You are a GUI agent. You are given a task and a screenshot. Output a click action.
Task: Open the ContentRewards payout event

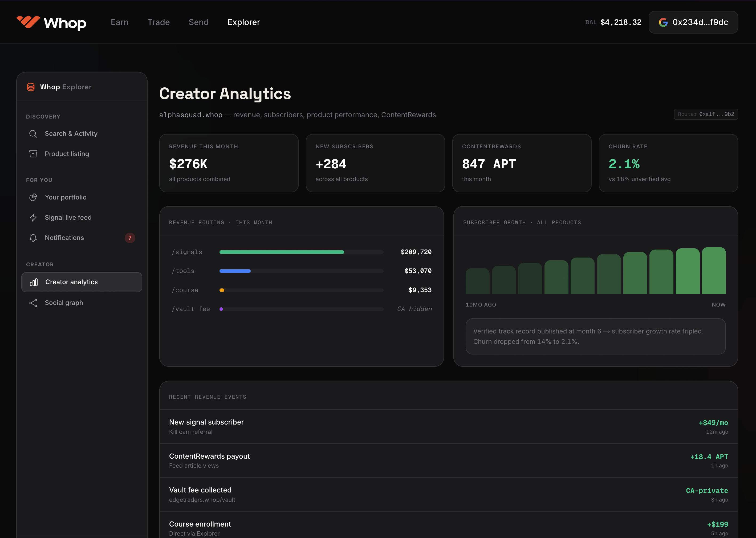(x=449, y=460)
